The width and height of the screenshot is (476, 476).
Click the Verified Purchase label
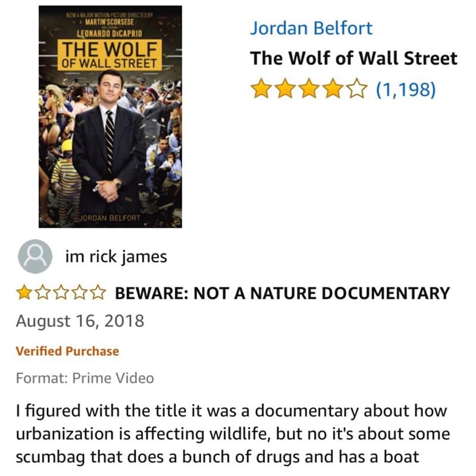67,351
